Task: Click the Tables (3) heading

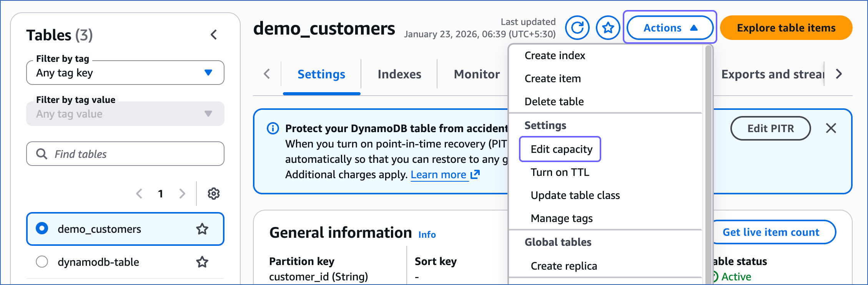Action: coord(60,35)
